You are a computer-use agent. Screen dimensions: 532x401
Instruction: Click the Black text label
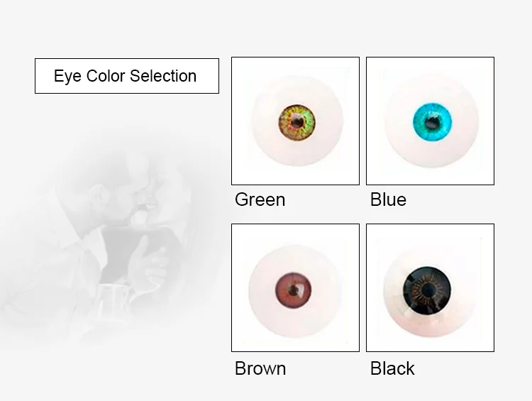(x=392, y=368)
